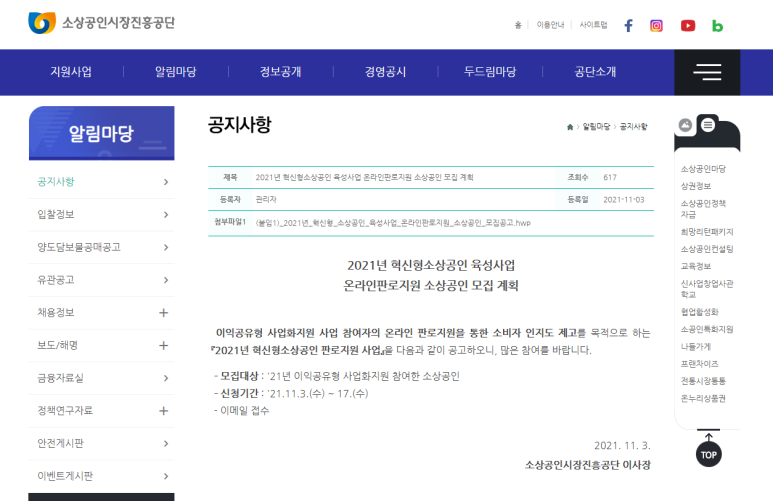This screenshot has height=501, width=773.
Task: Click the registration date 2021-11-03
Action: (624, 200)
